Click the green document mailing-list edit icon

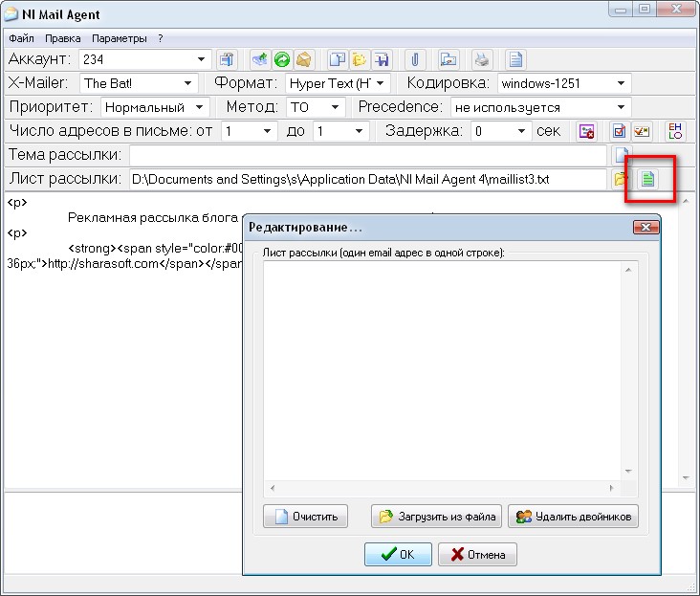pos(647,179)
